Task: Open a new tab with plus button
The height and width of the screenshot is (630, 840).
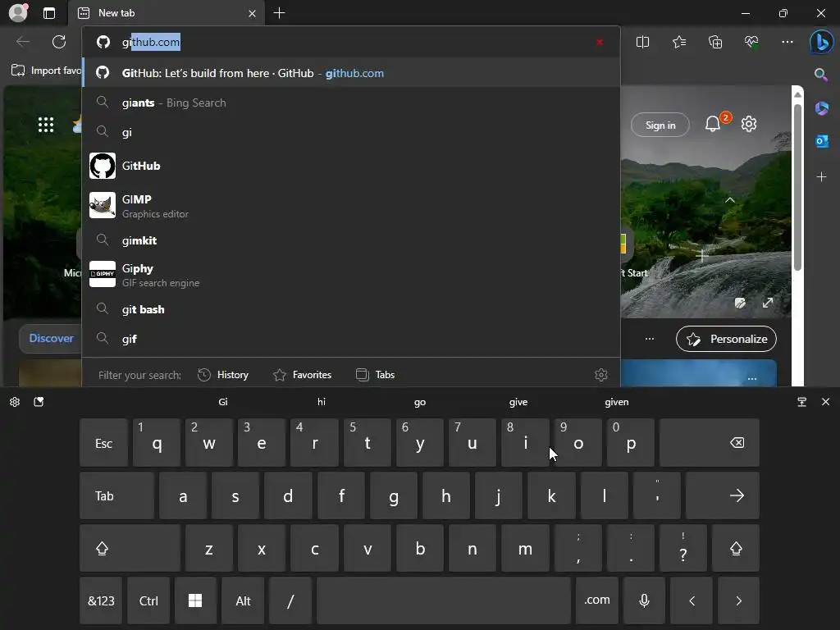Action: pyautogui.click(x=279, y=13)
